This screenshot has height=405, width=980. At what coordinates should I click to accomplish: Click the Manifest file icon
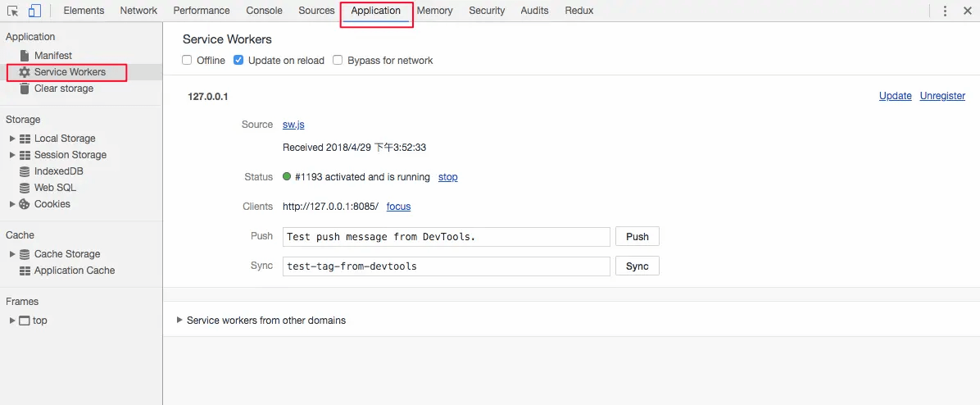25,56
